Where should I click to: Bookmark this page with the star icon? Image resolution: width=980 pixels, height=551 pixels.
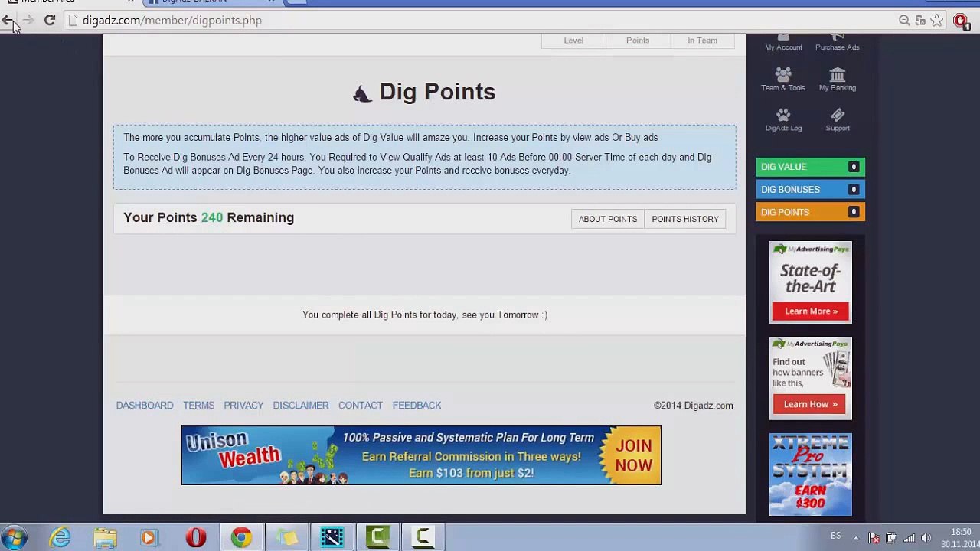pyautogui.click(x=937, y=21)
